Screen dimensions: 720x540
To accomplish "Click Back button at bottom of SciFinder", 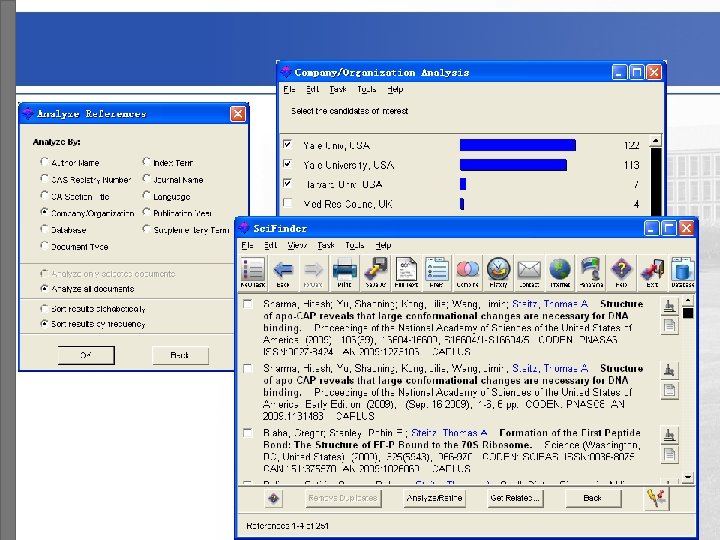I will pyautogui.click(x=593, y=498).
